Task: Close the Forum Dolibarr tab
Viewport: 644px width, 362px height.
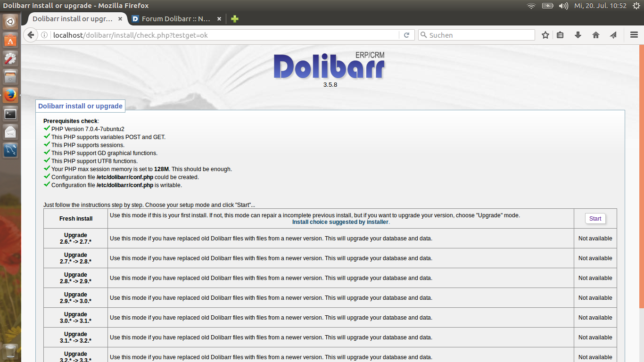Action: 219,19
